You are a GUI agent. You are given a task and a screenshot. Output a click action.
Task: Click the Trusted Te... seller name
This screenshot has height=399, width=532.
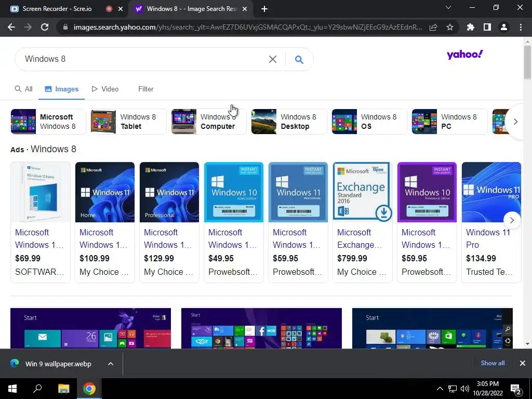coord(489,272)
